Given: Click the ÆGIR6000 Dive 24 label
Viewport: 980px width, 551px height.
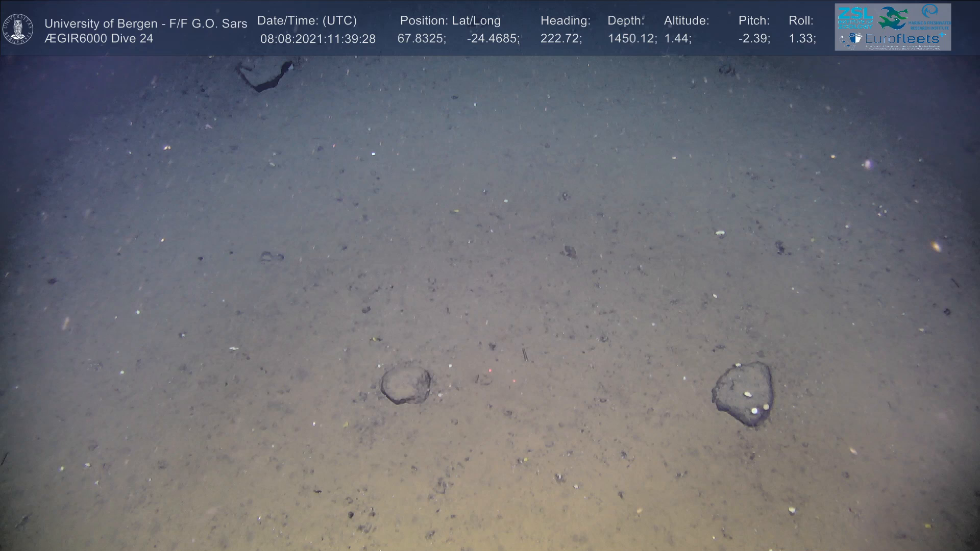Looking at the screenshot, I should [x=99, y=39].
